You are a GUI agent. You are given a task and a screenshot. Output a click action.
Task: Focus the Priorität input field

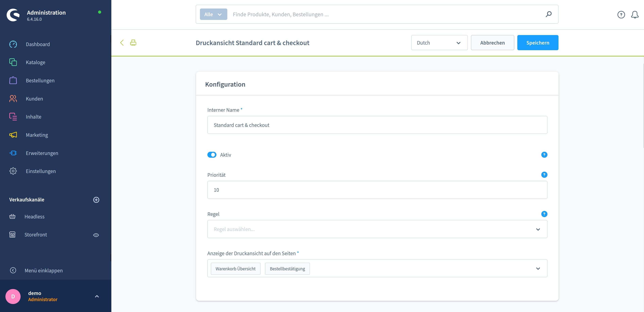coord(377,190)
